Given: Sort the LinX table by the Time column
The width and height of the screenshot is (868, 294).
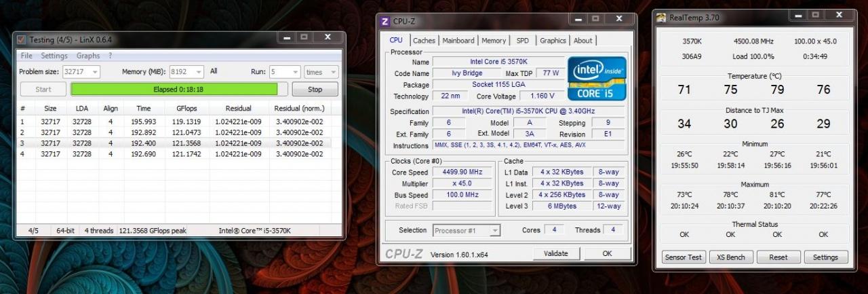Looking at the screenshot, I should (x=143, y=108).
